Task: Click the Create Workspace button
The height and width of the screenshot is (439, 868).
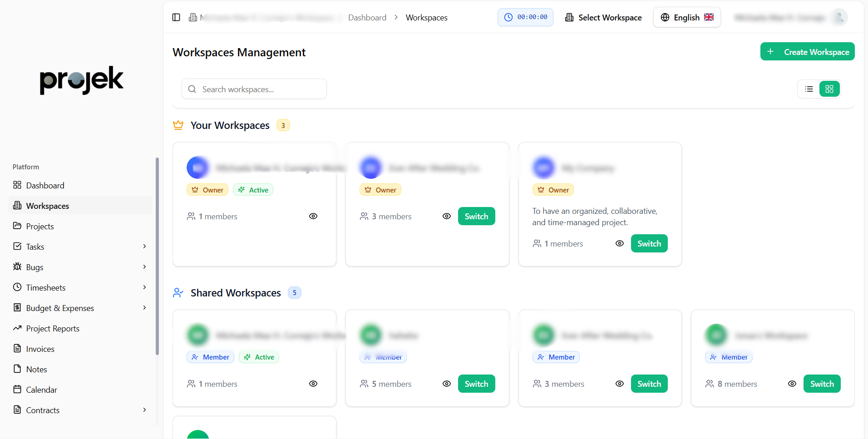Action: pyautogui.click(x=807, y=52)
